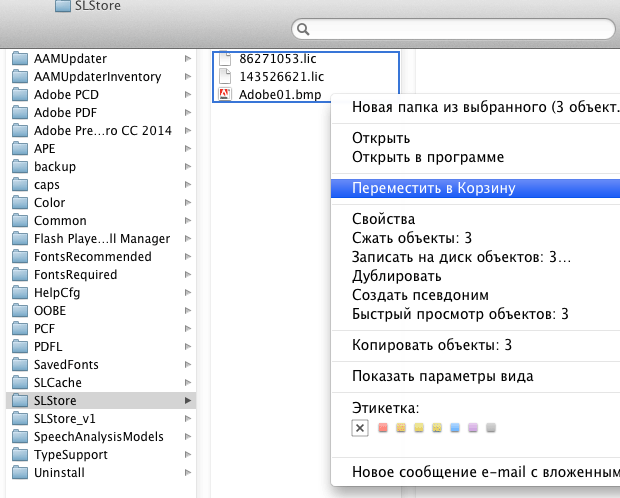
Task: Click the magnifying glass in search field
Action: 303,29
